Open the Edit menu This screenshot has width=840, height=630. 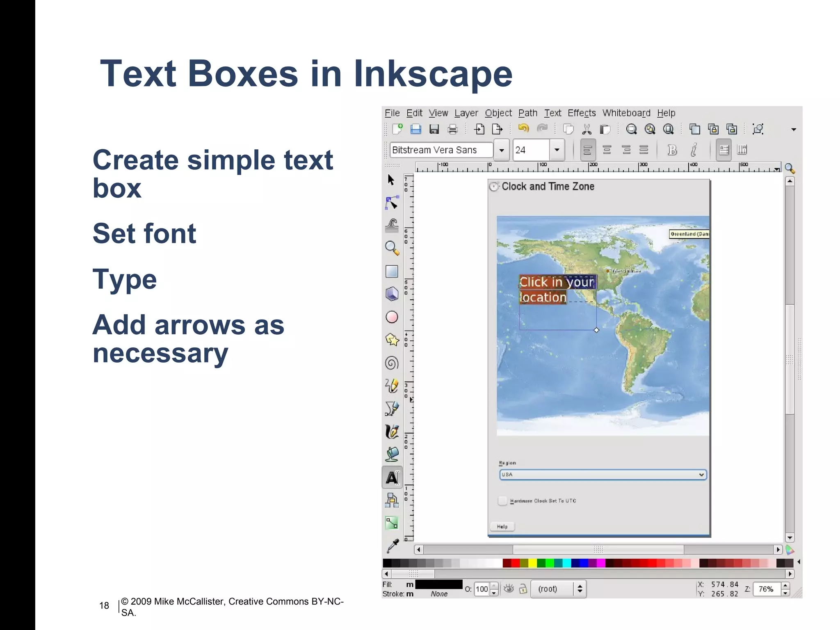[414, 113]
